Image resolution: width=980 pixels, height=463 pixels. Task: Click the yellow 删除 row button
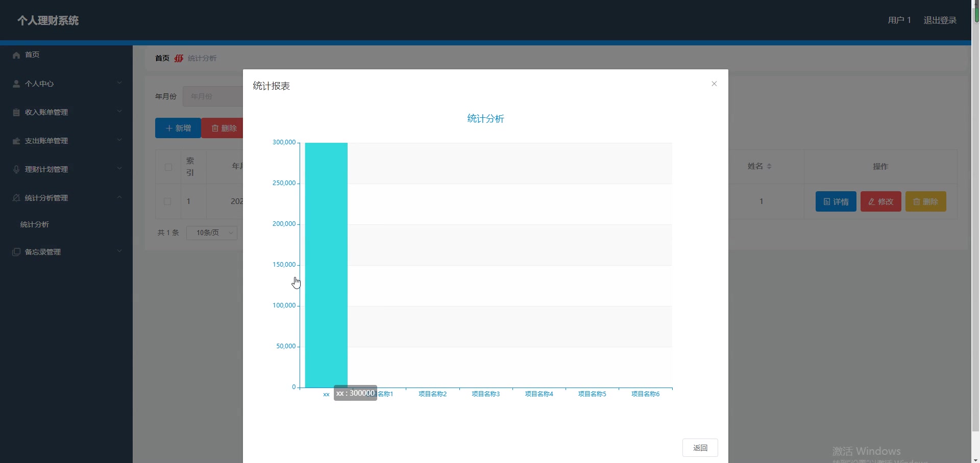(926, 201)
